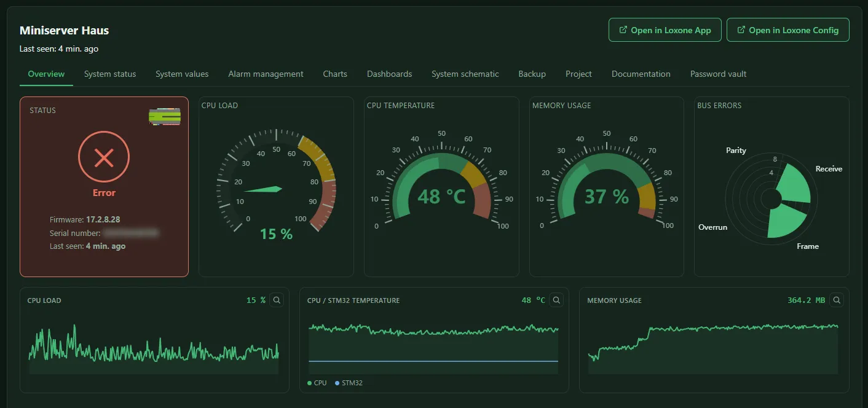Click the 15 % CPU load gauge value

click(x=276, y=233)
